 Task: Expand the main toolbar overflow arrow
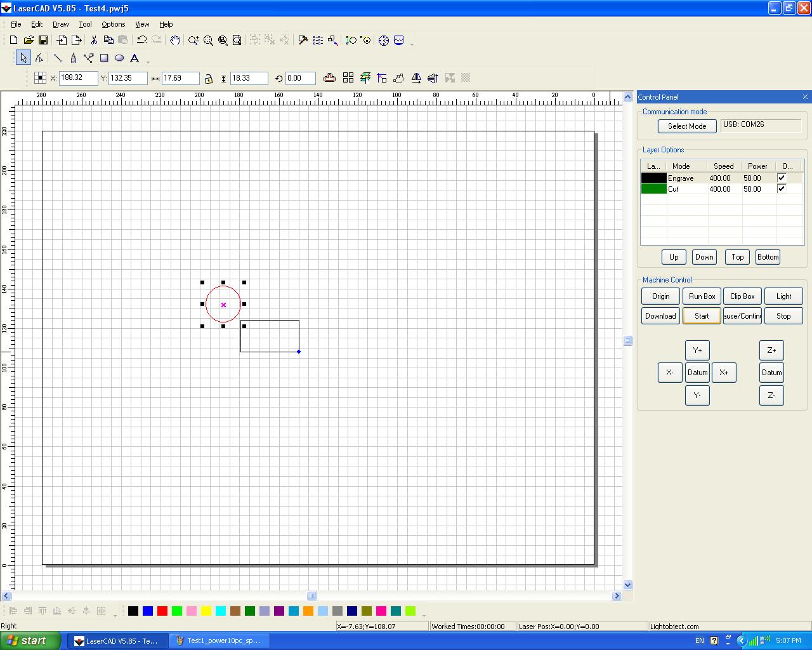pyautogui.click(x=412, y=44)
